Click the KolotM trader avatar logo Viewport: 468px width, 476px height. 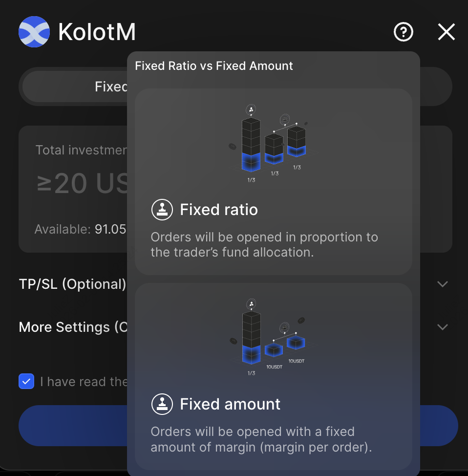pos(34,32)
